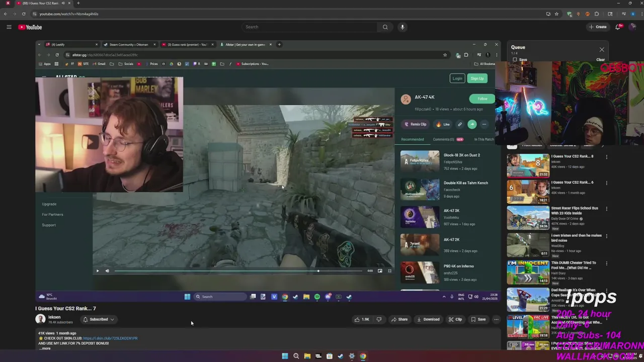Open taskbar Search magnifier
This screenshot has height=362, width=644.
(296, 356)
